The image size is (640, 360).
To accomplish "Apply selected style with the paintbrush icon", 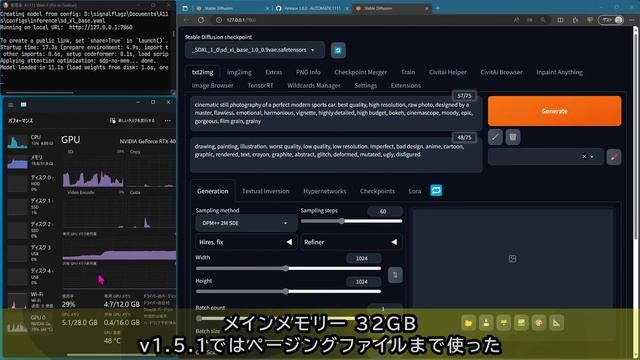I will coord(614,157).
